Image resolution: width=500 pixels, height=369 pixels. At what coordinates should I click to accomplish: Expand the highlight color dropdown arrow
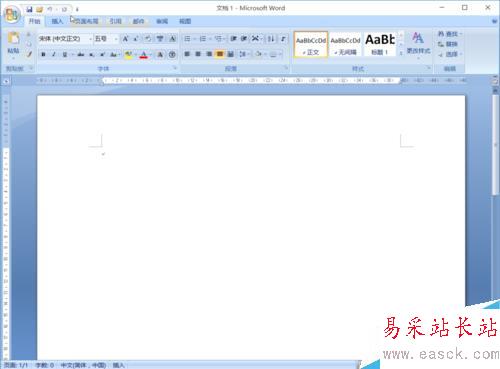(x=136, y=54)
